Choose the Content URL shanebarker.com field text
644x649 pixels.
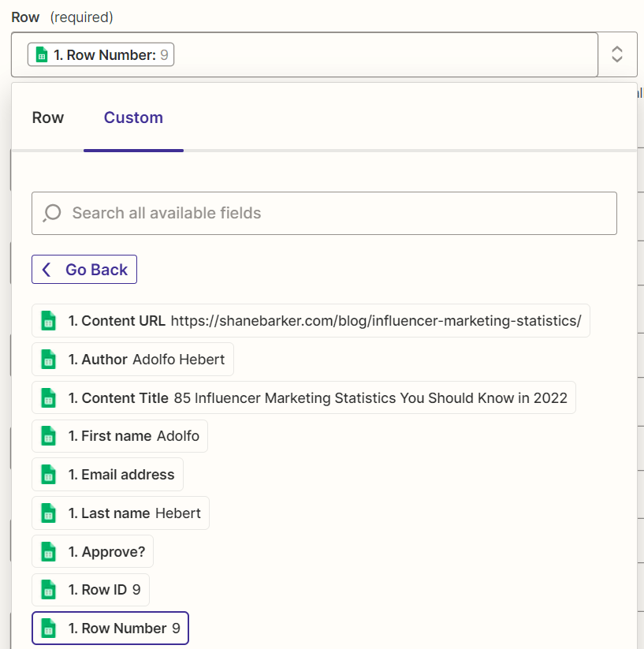pyautogui.click(x=375, y=321)
